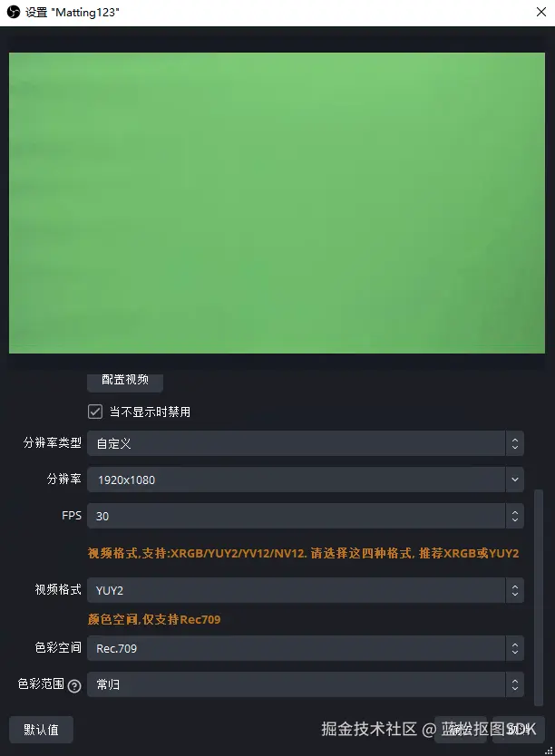The height and width of the screenshot is (756, 555).
Task: Open the 色彩空间 dropdown showing Rec.709
Action: click(306, 648)
